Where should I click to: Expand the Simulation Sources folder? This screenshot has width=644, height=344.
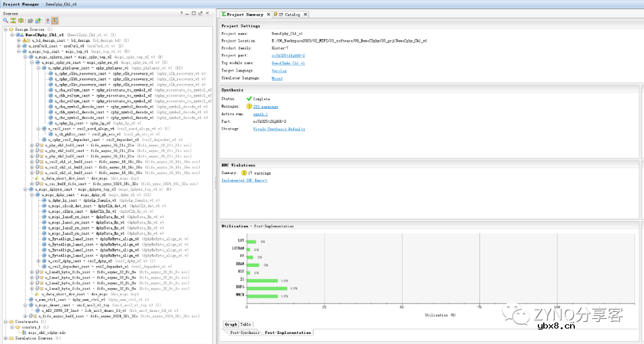pos(5,338)
